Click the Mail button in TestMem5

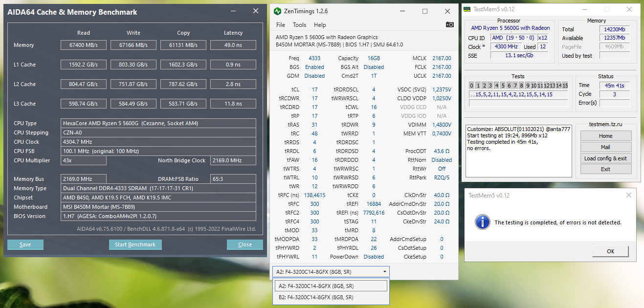tap(605, 147)
